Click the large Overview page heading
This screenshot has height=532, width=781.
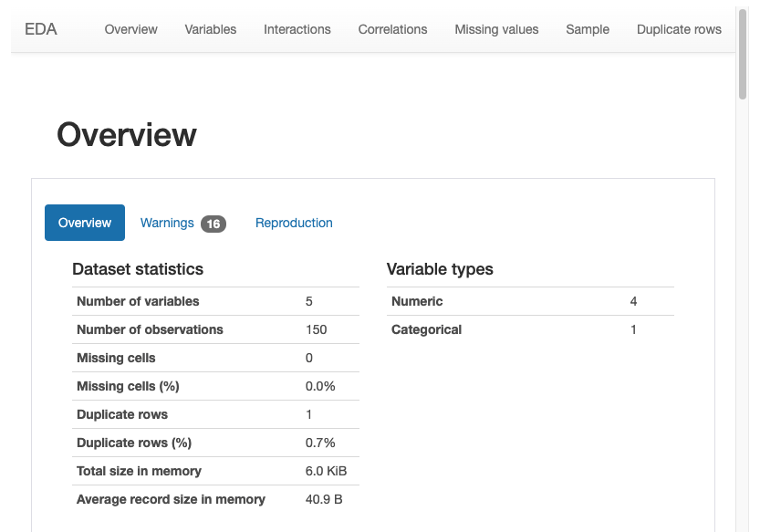[127, 135]
